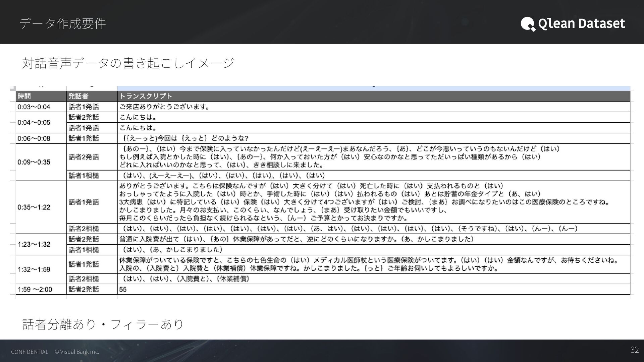Select the time cell 0:06〜0:08
The image size is (644, 362).
[x=41, y=138]
